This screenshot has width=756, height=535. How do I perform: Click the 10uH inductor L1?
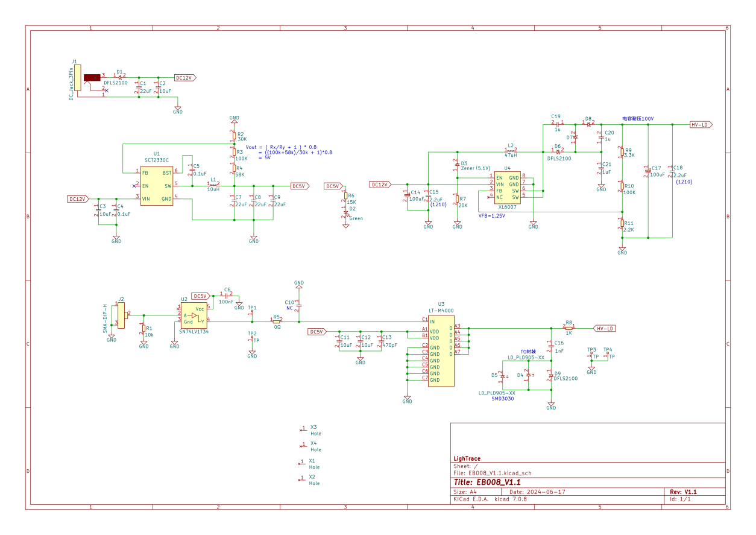tap(213, 185)
